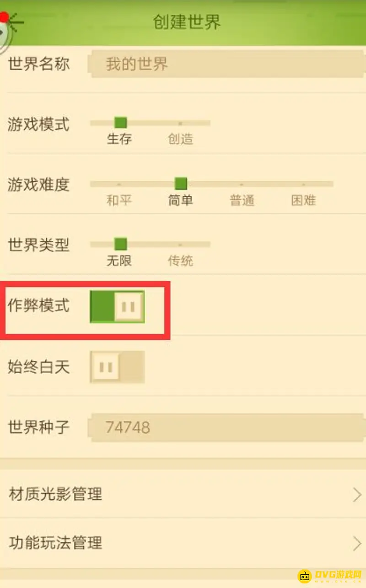
Task: Set difficulty to 普通
Action: pos(242,200)
